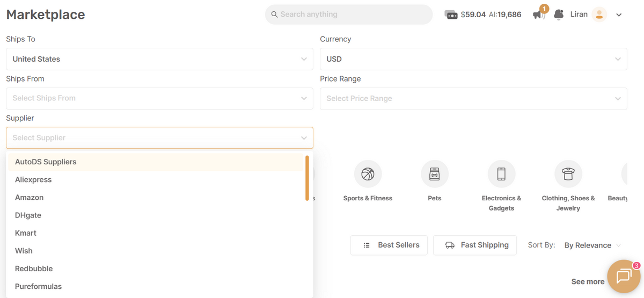Open the Ships To dropdown

pyautogui.click(x=159, y=59)
